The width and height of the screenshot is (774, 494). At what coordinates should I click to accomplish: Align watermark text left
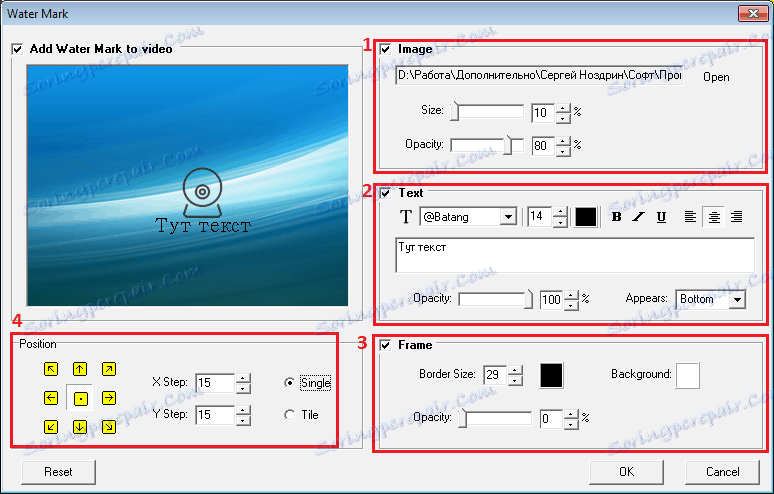[x=690, y=217]
